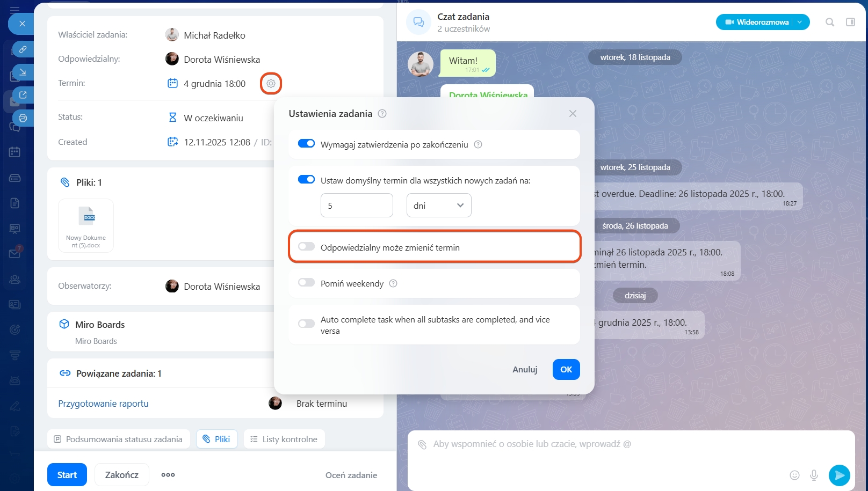868x491 pixels.
Task: Expand Wideorozmowa call options arrow
Action: [800, 22]
